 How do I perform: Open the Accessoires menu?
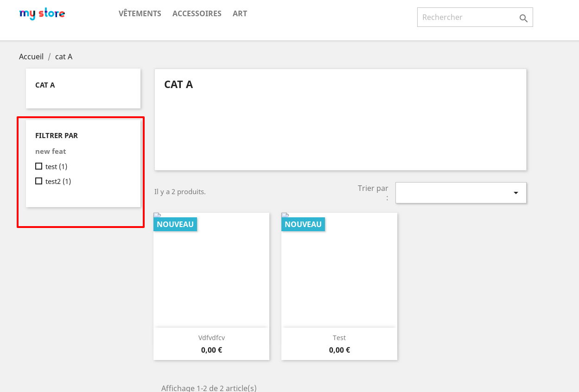coord(197,13)
